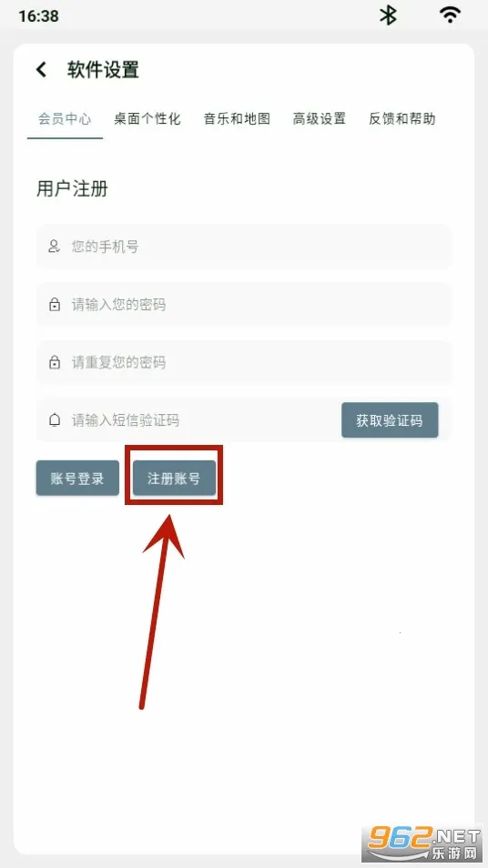Click the lock icon in the password field

(x=55, y=305)
